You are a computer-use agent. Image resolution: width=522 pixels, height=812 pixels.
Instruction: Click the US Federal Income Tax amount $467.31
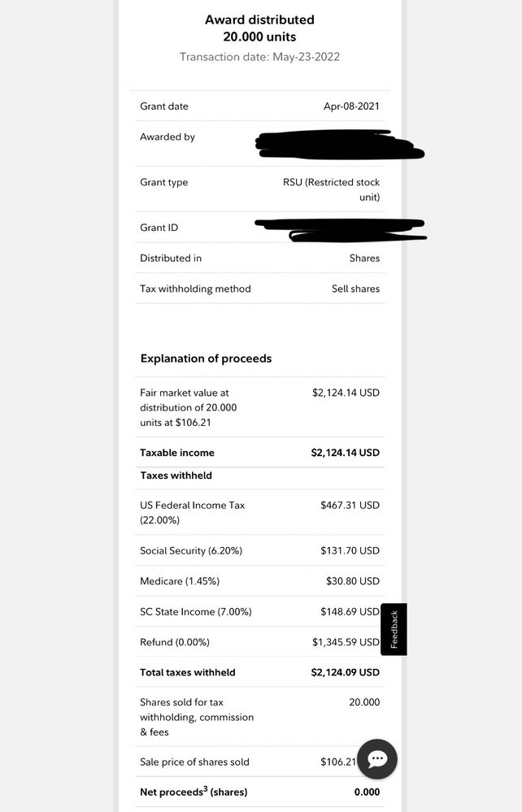[350, 506]
